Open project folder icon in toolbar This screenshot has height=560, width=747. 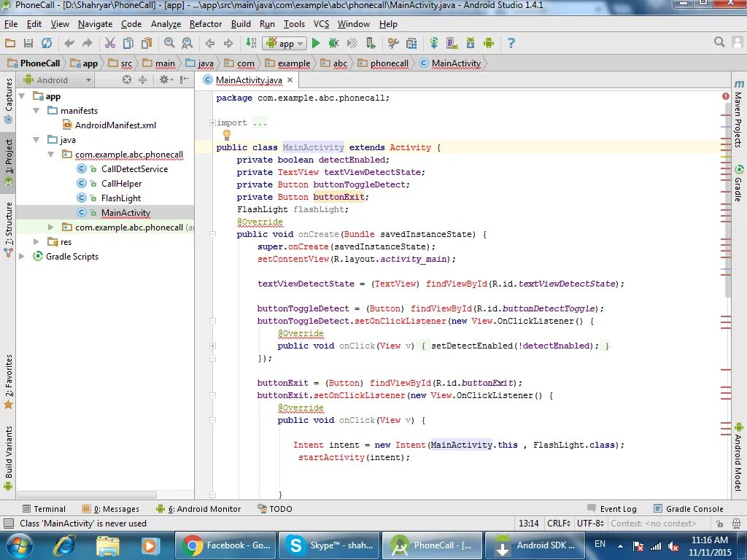pos(10,43)
